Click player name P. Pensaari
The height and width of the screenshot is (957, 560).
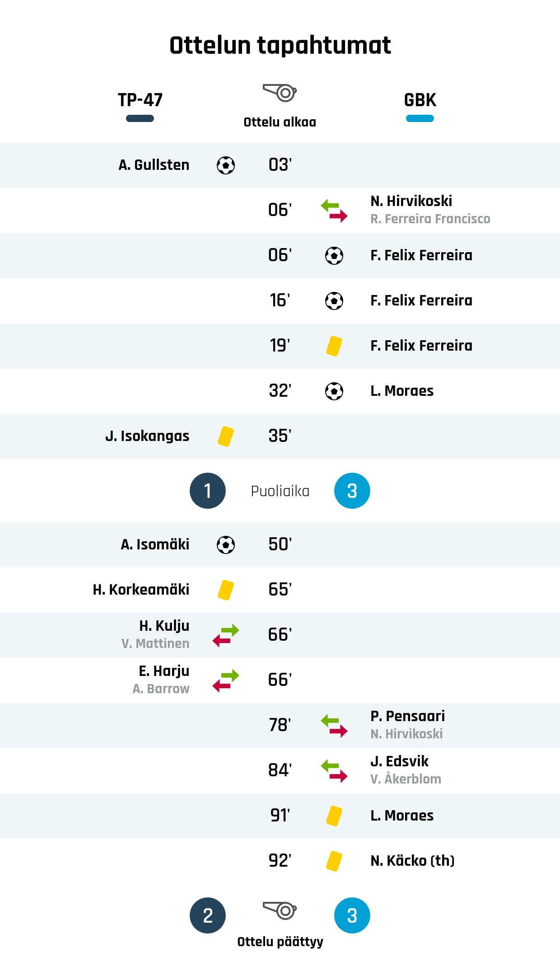pyautogui.click(x=407, y=716)
